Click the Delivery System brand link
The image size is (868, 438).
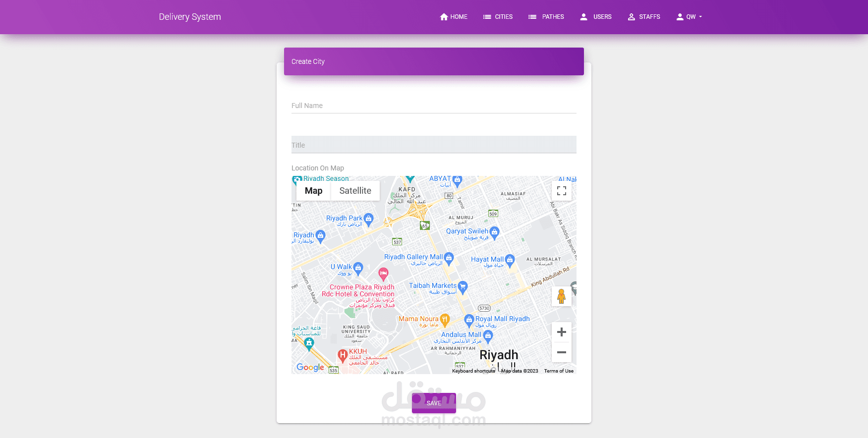[190, 17]
